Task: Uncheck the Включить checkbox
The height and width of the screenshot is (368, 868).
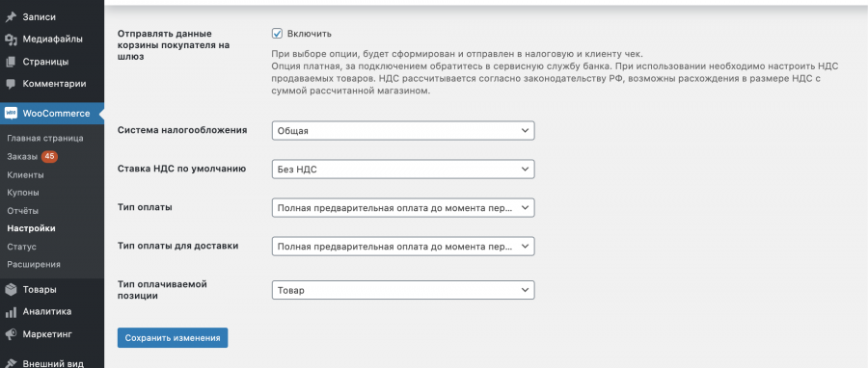Action: pos(278,33)
